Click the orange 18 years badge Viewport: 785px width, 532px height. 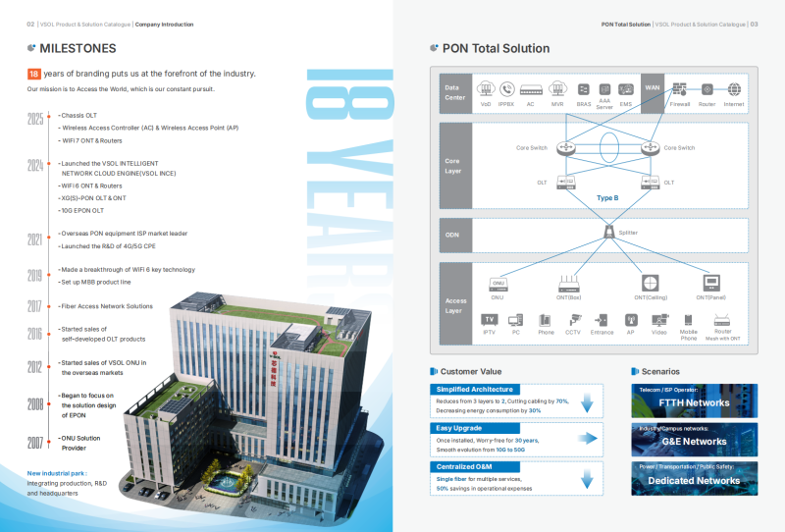[34, 74]
